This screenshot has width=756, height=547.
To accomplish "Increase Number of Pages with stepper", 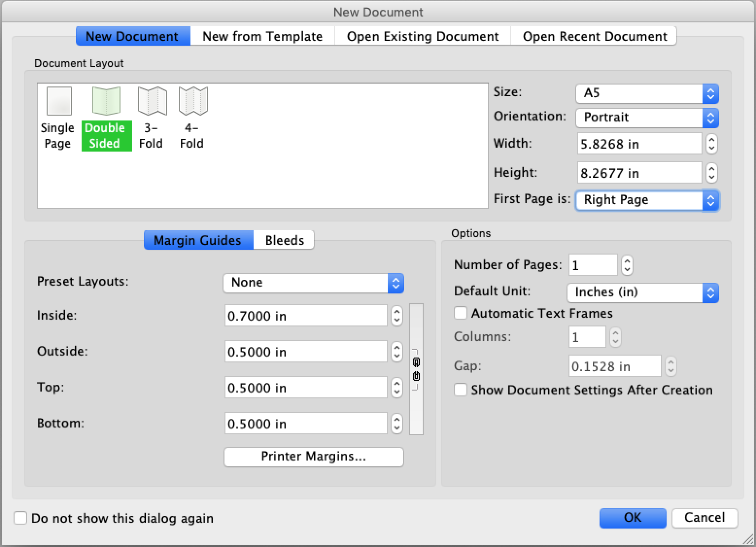I will pos(627,261).
